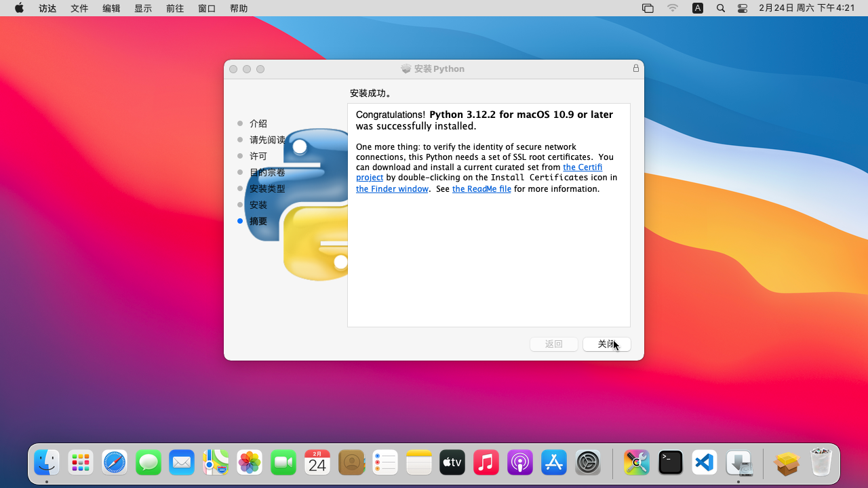The image size is (868, 488).
Task: Click the date and time in menu bar
Action: (807, 8)
